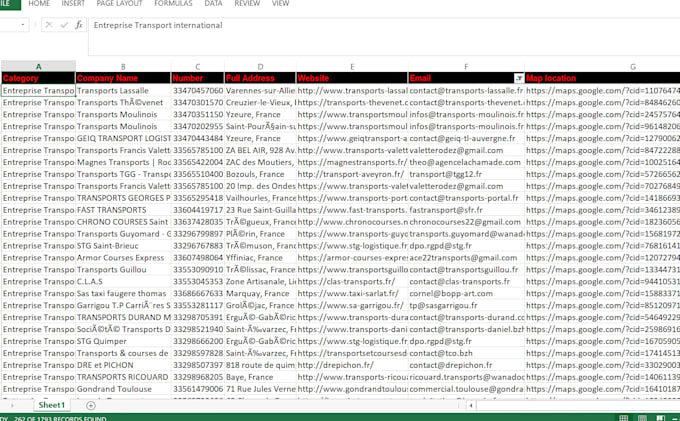Open the Email column filter dropdown
The image size is (680, 421).
coord(519,78)
